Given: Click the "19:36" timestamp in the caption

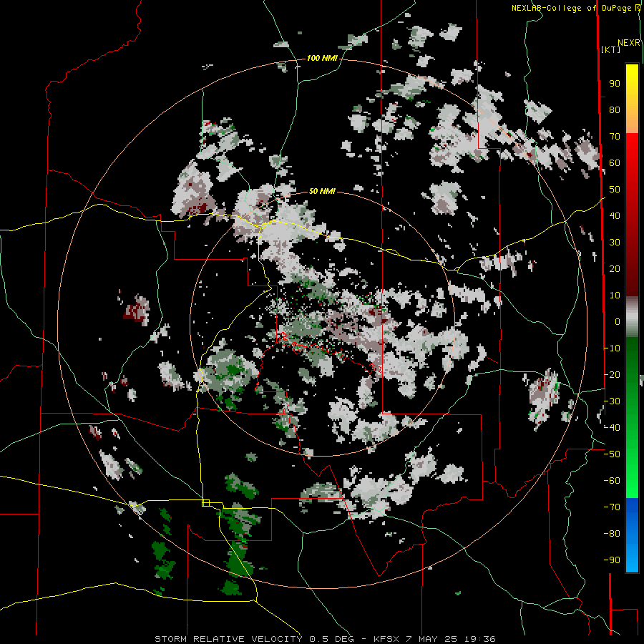Looking at the screenshot, I should pyautogui.click(x=479, y=639).
